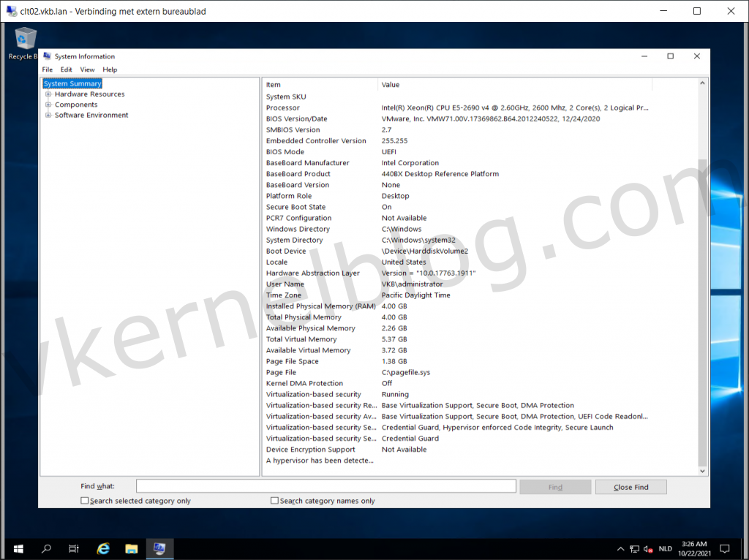Click the System Information window icon
The image size is (749, 560).
pos(46,56)
